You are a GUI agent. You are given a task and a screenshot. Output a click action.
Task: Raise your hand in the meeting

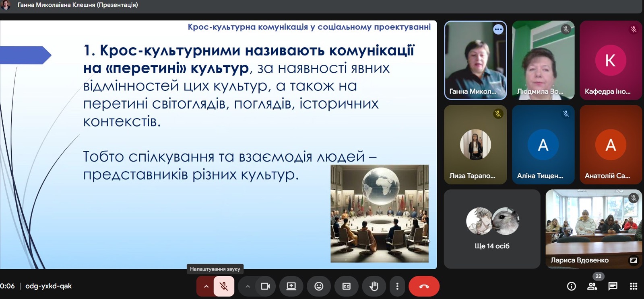pyautogui.click(x=374, y=286)
